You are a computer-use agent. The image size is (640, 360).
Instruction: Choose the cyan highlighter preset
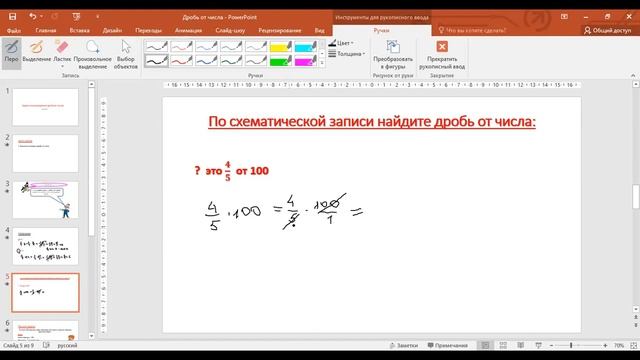(x=306, y=47)
